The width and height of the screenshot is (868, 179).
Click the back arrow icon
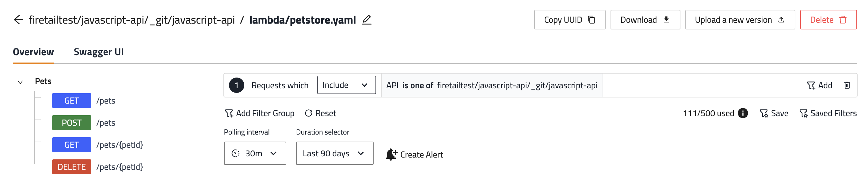[18, 20]
